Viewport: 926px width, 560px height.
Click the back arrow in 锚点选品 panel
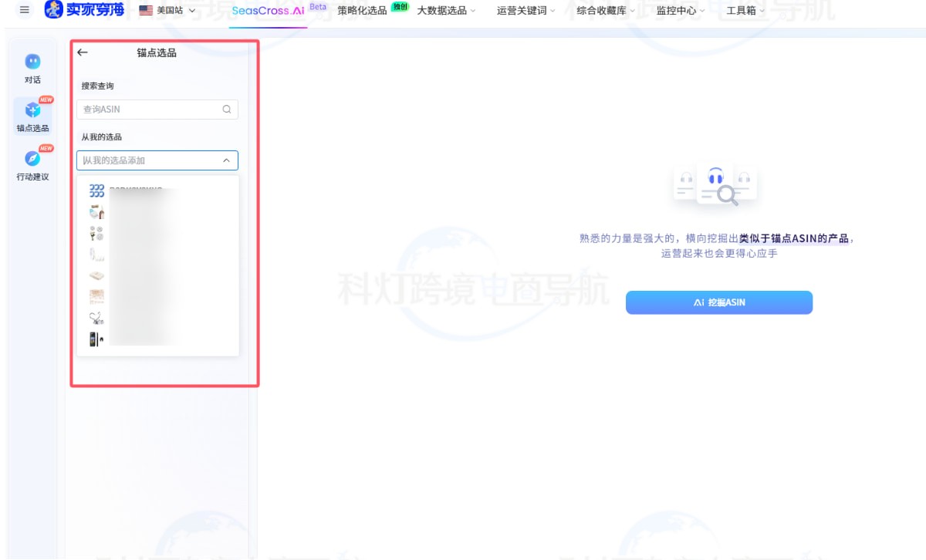pyautogui.click(x=83, y=52)
